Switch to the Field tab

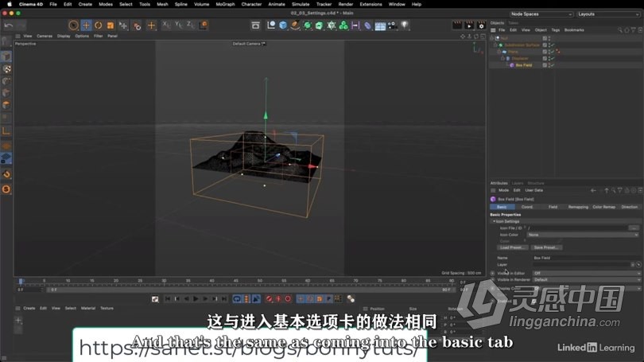pyautogui.click(x=553, y=207)
